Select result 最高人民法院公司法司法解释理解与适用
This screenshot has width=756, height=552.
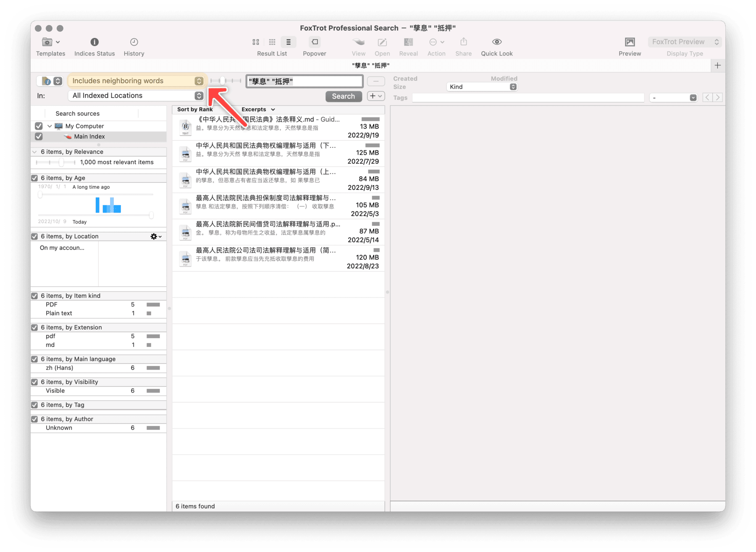(278, 258)
